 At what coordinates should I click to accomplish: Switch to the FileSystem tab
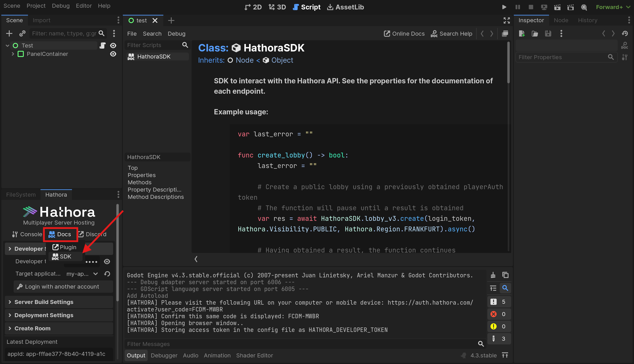tap(21, 195)
